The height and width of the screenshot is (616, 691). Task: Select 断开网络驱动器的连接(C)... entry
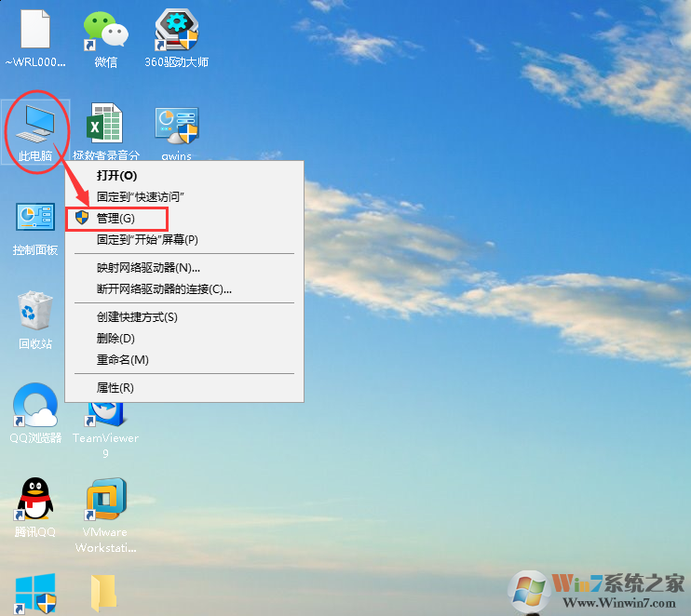[x=184, y=289]
